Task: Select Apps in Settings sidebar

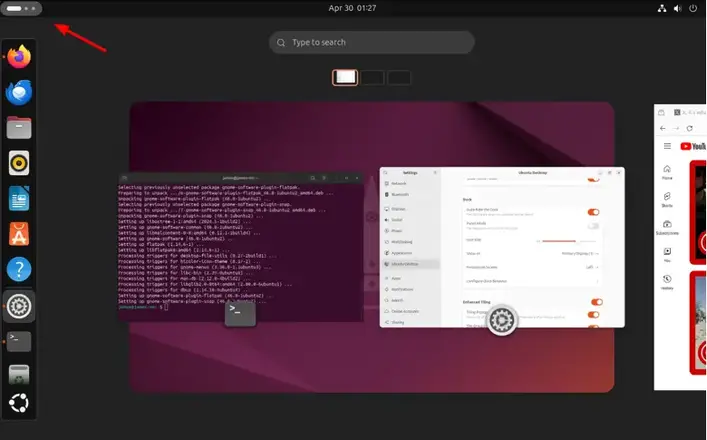Action: [x=410, y=278]
